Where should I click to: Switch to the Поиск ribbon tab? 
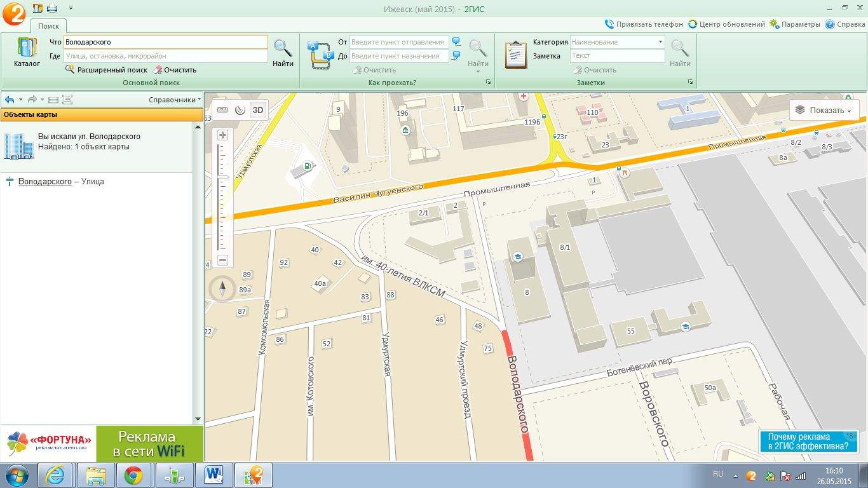pyautogui.click(x=48, y=26)
